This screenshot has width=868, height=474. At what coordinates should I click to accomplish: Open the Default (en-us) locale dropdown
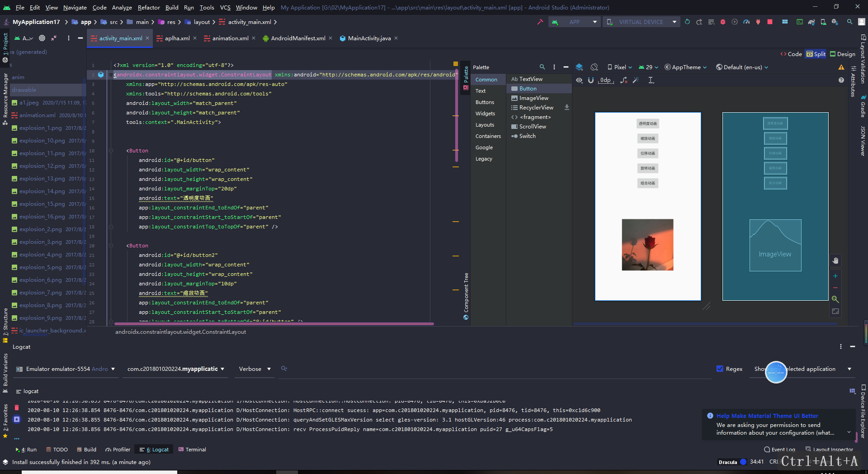(742, 67)
